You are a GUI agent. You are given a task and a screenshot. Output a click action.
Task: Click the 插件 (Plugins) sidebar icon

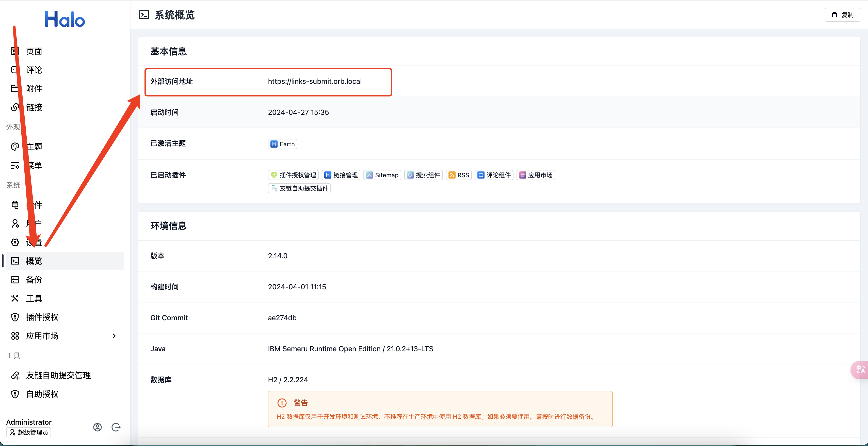tap(15, 204)
